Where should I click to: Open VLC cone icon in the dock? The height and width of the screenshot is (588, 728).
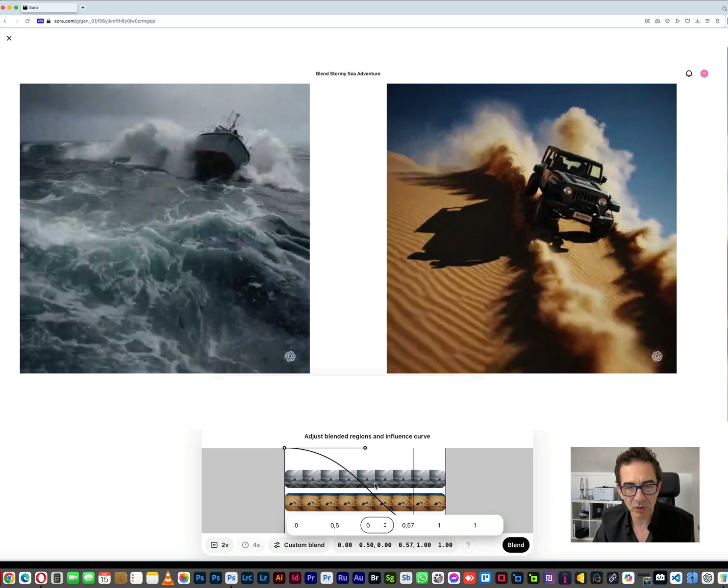[x=168, y=578]
